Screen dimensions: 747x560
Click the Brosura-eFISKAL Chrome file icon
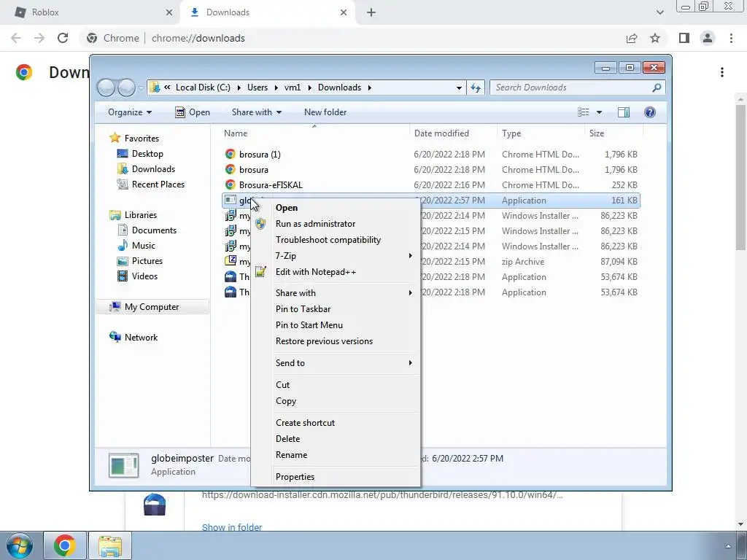coord(231,184)
